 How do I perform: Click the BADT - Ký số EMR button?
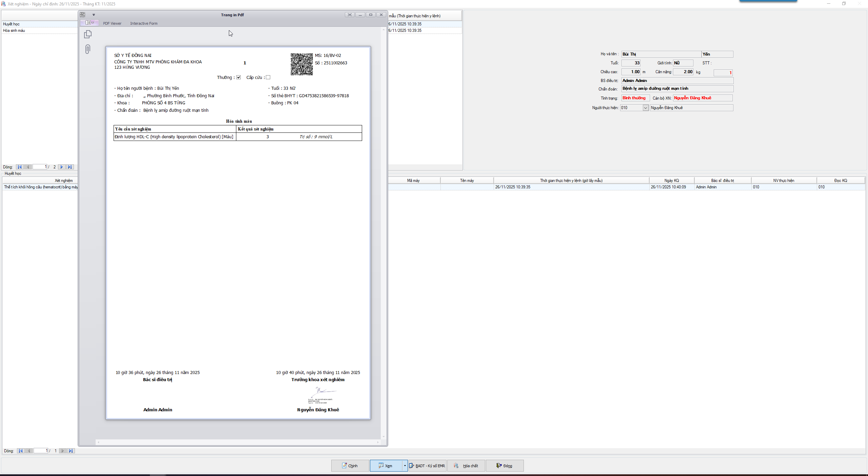427,465
